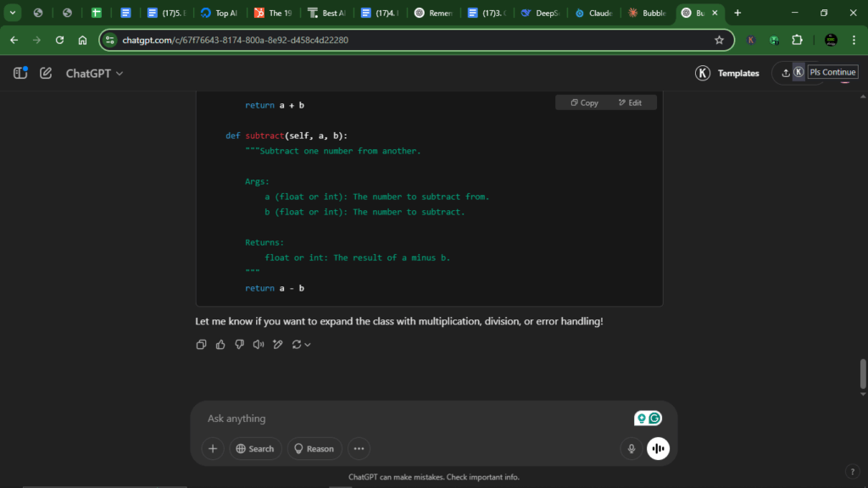Open the tab search dropdown arrow
868x488 pixels.
[12, 12]
